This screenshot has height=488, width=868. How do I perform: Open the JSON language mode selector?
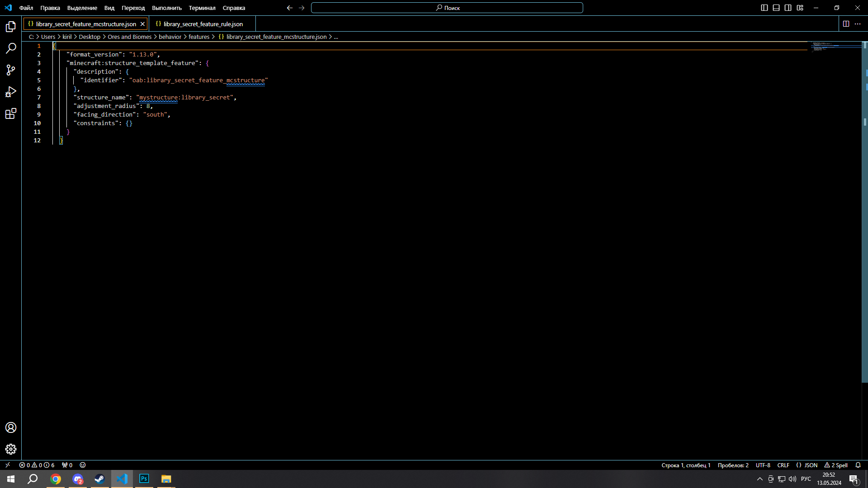tap(807, 465)
